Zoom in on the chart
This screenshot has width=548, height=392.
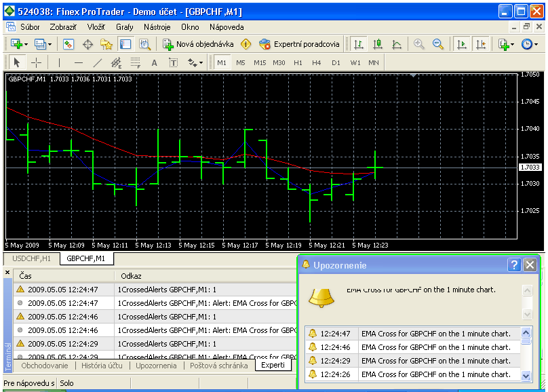pyautogui.click(x=419, y=44)
